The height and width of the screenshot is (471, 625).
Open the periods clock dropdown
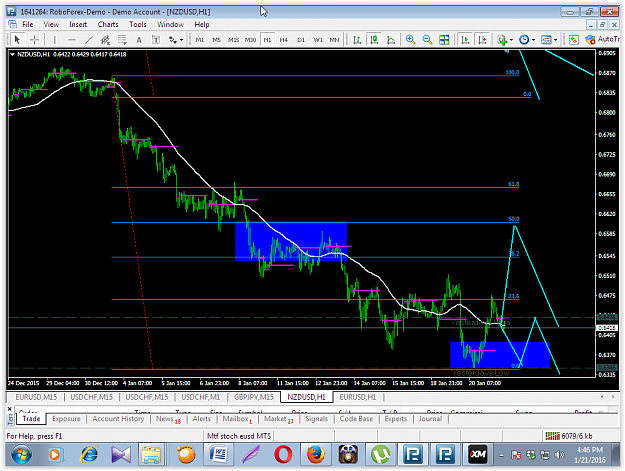[527, 39]
